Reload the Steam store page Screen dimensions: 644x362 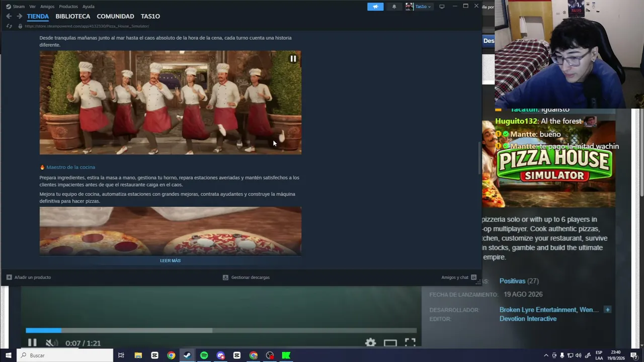pyautogui.click(x=9, y=26)
